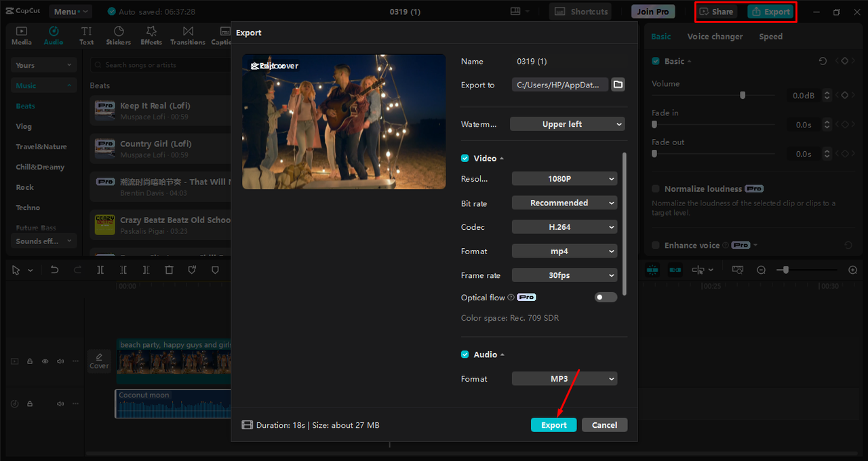Open the Watermark position dropdown

567,124
